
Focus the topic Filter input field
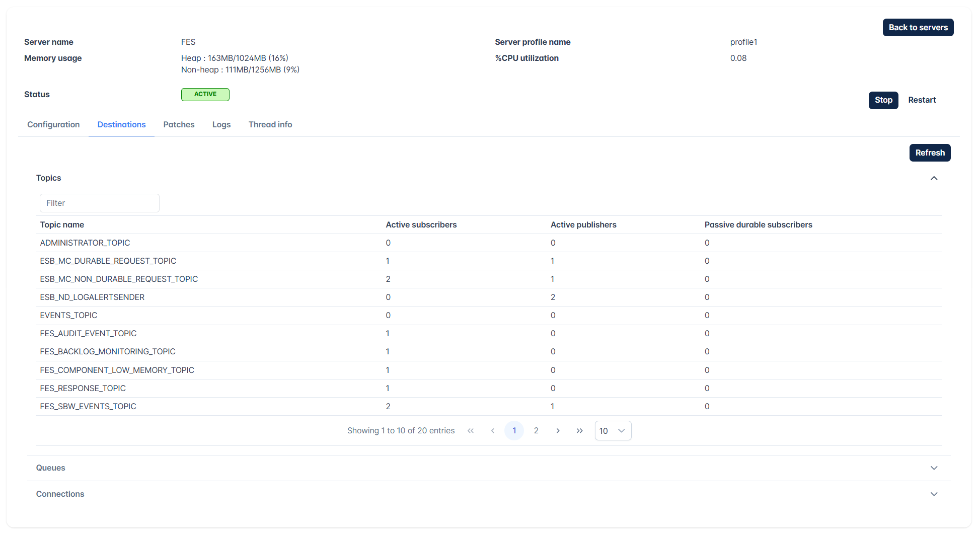pyautogui.click(x=100, y=203)
